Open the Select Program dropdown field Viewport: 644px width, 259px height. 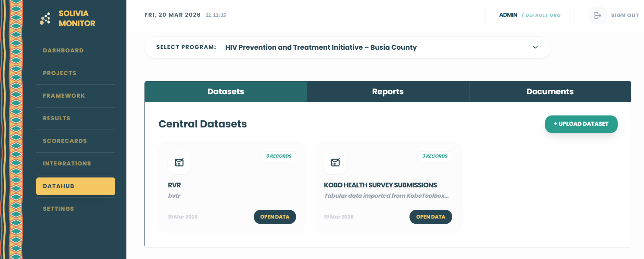pyautogui.click(x=348, y=47)
